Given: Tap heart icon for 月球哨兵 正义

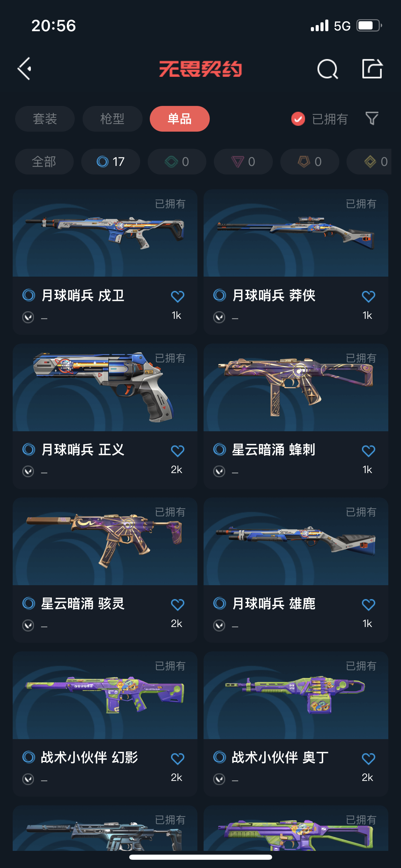Looking at the screenshot, I should pos(178,450).
